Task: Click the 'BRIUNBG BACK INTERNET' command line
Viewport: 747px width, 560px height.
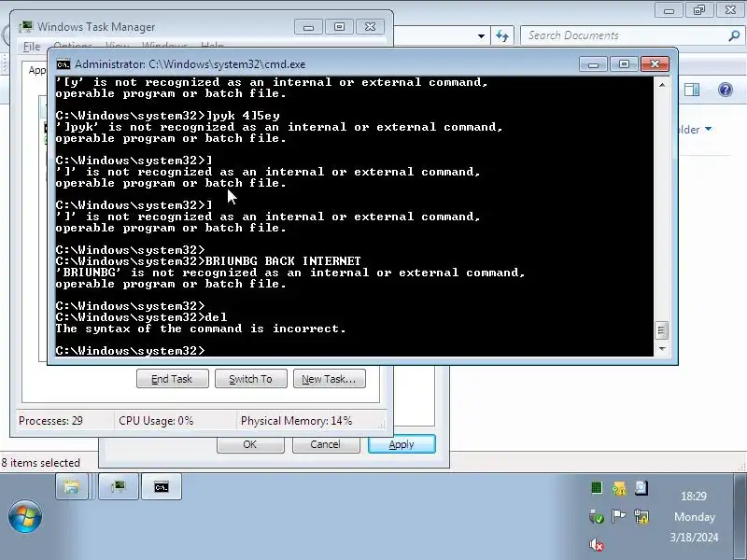Action: point(208,261)
